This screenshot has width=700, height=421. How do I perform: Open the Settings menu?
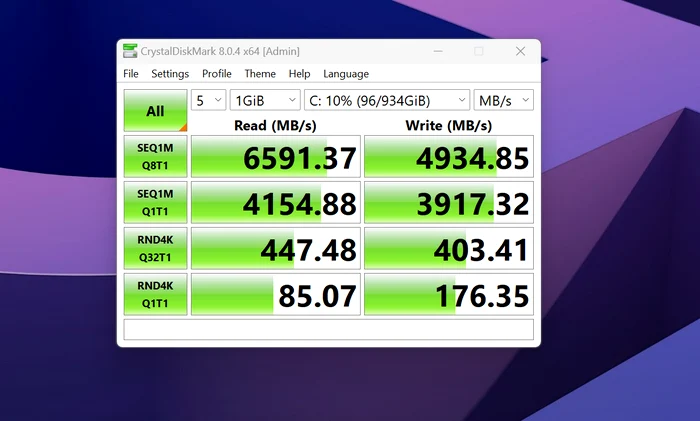pyautogui.click(x=170, y=74)
